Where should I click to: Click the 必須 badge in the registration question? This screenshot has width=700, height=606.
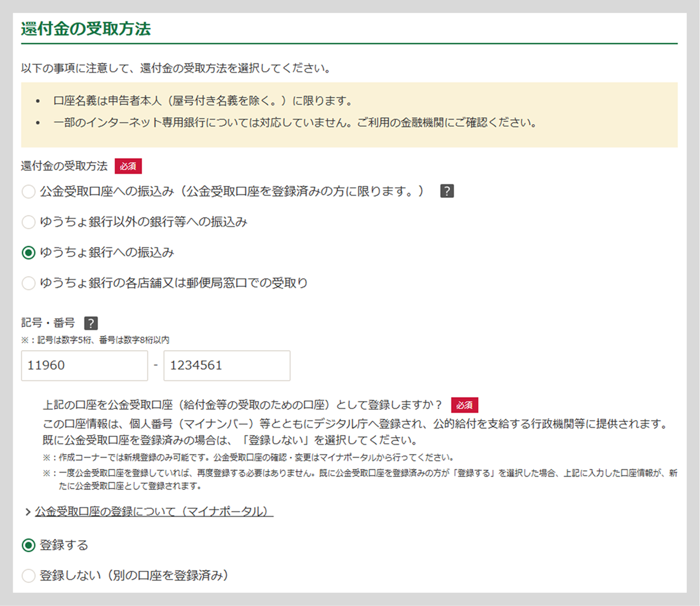pos(465,405)
